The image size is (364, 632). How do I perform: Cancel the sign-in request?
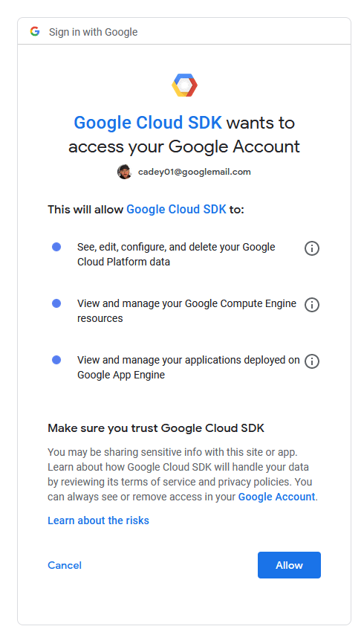(x=65, y=565)
